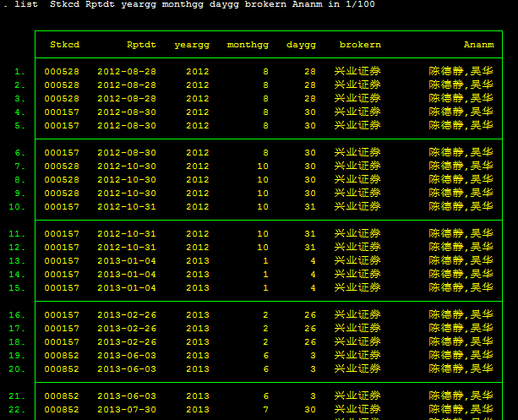Select date 2013-02-26 in row 16
518x420 pixels.
click(x=127, y=315)
